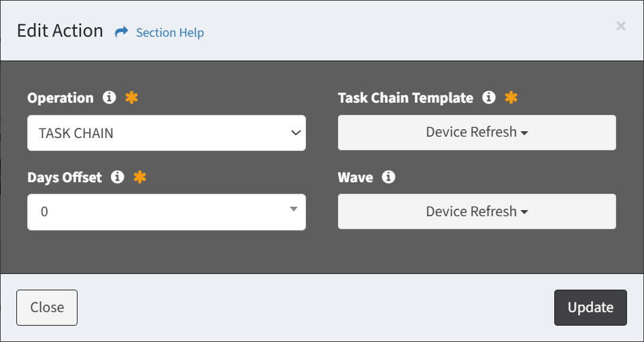Click the asterisk after Task Chain Template
Image resolution: width=644 pixels, height=342 pixels.
511,98
